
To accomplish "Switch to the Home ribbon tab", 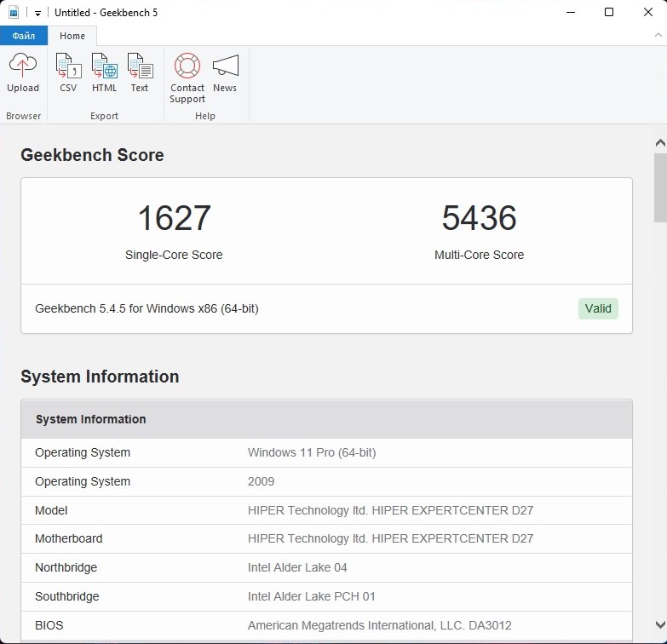I will click(72, 36).
